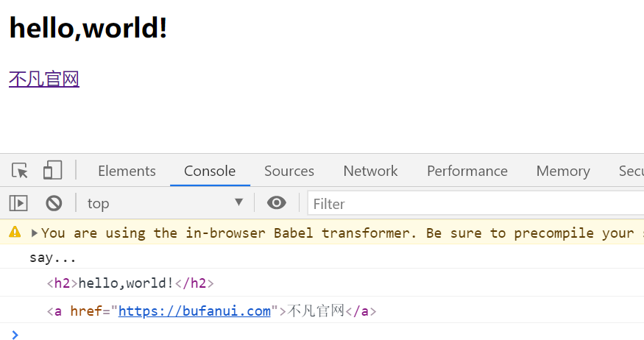The width and height of the screenshot is (644, 340).
Task: Switch to the Elements tab
Action: [x=127, y=171]
